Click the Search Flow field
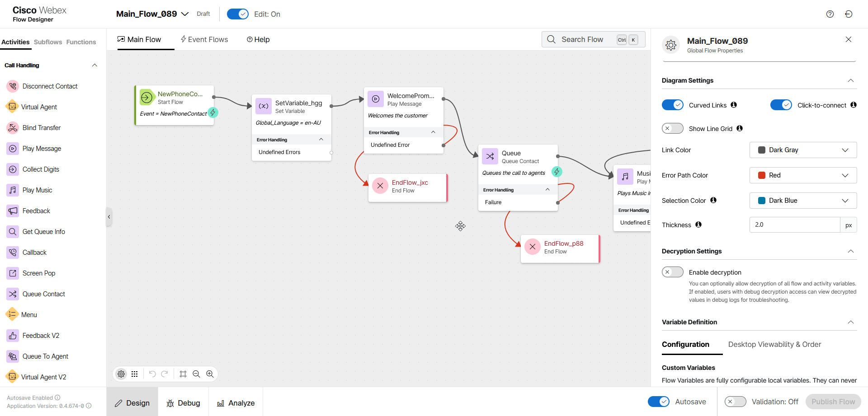 593,39
